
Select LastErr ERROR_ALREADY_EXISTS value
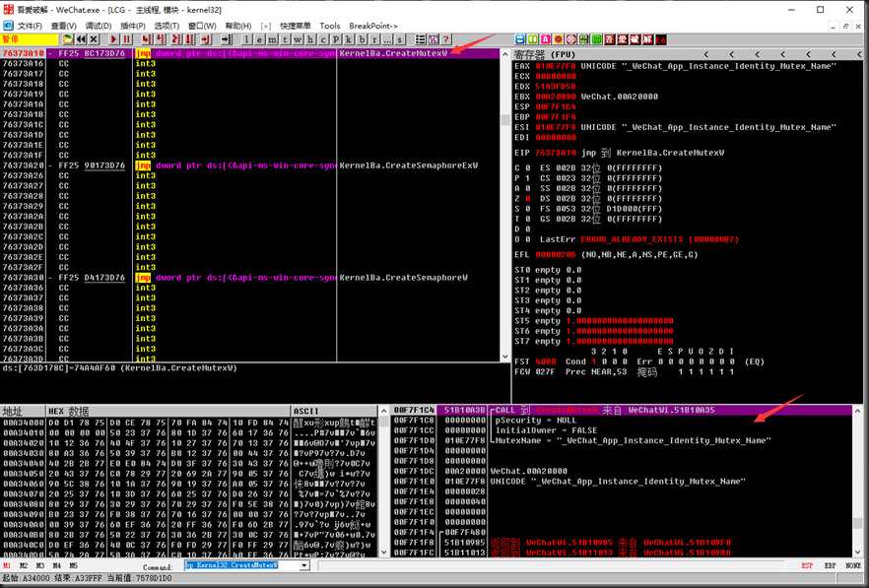(659, 239)
